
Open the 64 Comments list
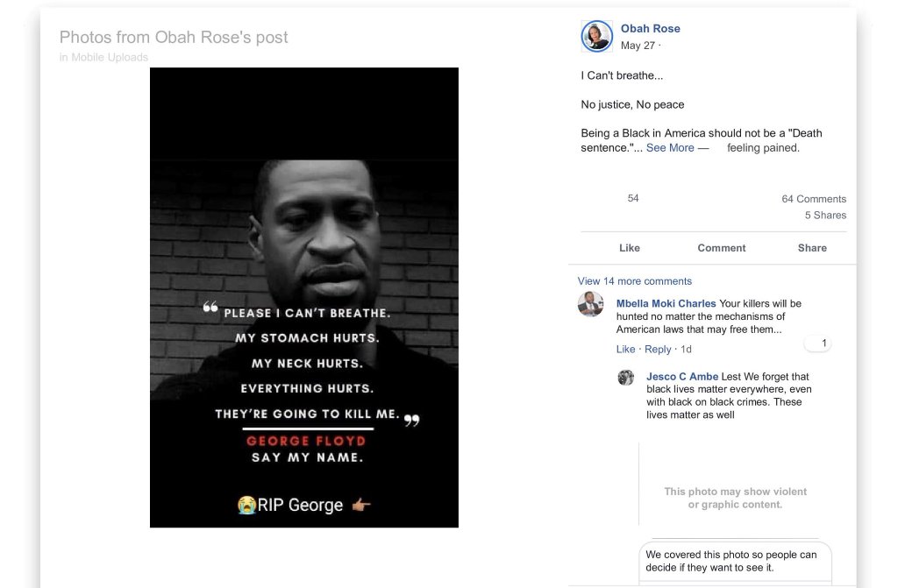coord(814,199)
